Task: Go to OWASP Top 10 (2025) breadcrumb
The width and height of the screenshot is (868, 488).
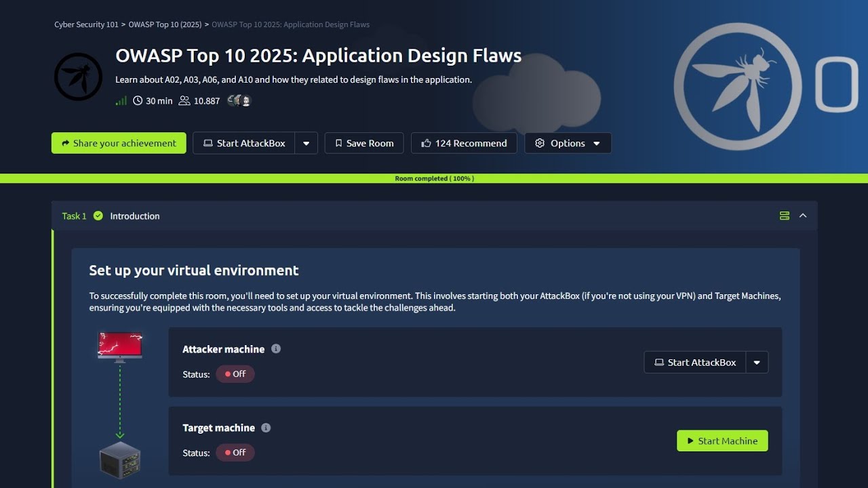Action: pos(165,24)
